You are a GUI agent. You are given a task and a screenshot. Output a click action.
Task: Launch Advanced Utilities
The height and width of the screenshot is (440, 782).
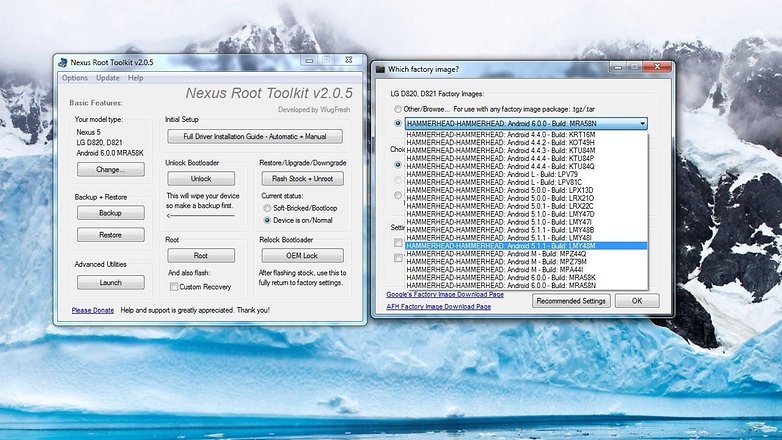tap(111, 282)
